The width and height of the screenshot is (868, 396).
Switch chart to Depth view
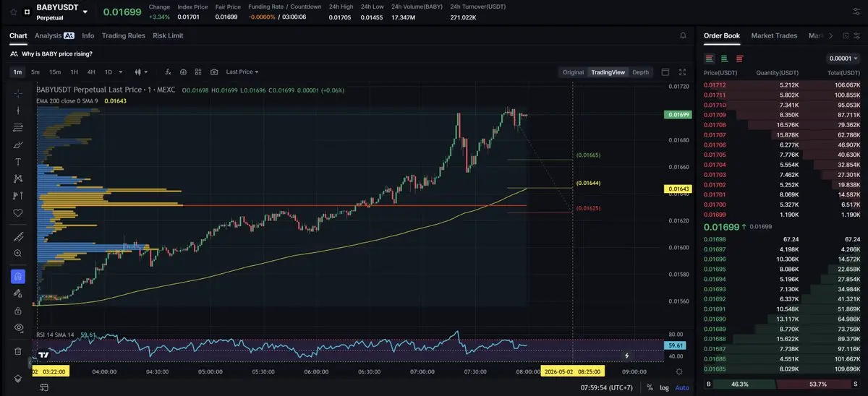point(641,72)
